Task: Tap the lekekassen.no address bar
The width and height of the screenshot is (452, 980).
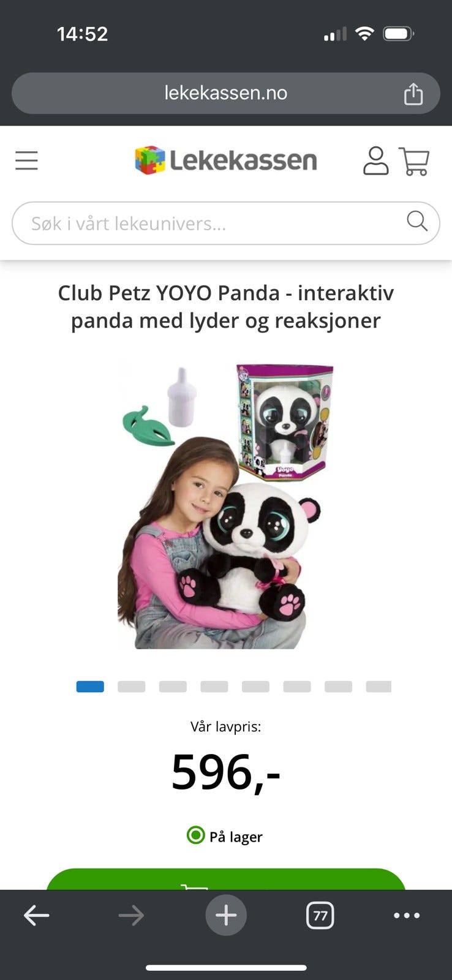Action: tap(226, 93)
